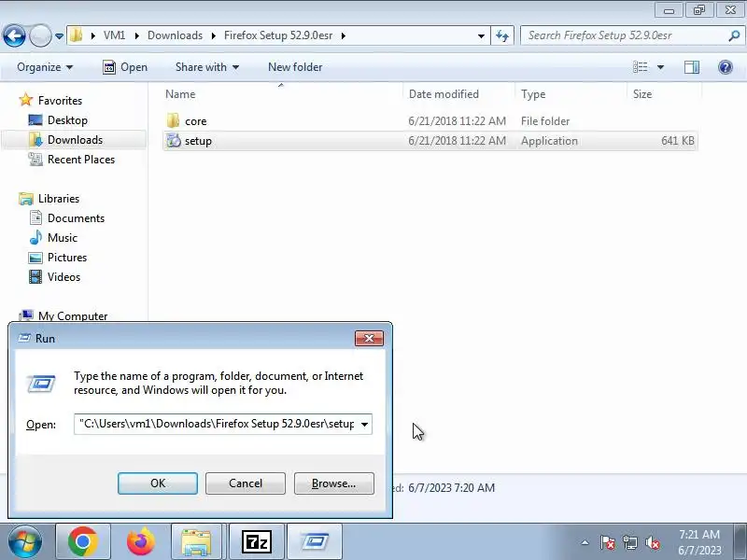This screenshot has height=560, width=747.
Task: Switch to Run dialog taskbar button
Action: (315, 542)
